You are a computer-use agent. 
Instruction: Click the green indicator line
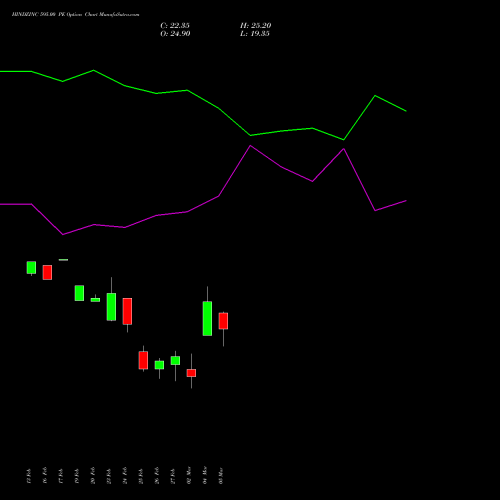[219, 109]
